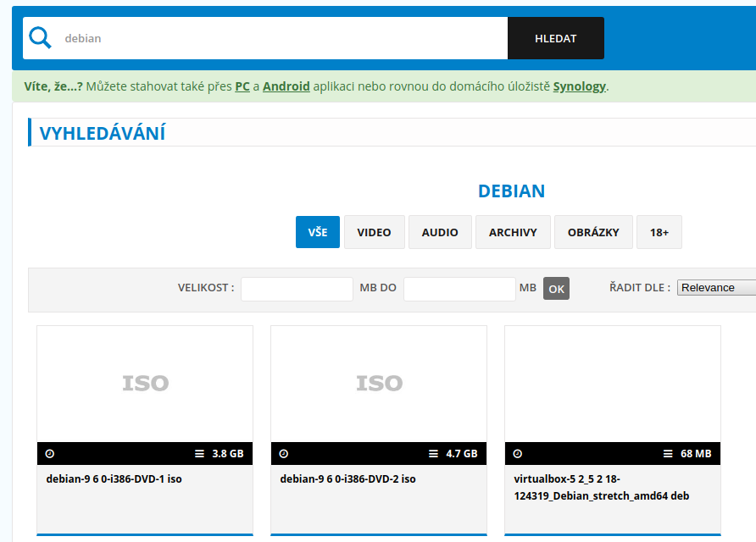
Task: Click the clock icon on debian-9 6 0-i386-DVD-1 card
Action: coord(50,454)
